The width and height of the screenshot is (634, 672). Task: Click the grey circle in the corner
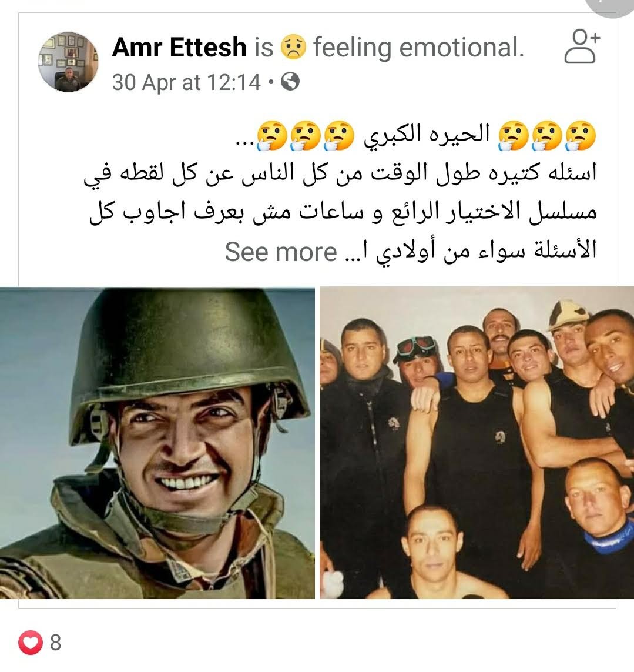(610, 6)
